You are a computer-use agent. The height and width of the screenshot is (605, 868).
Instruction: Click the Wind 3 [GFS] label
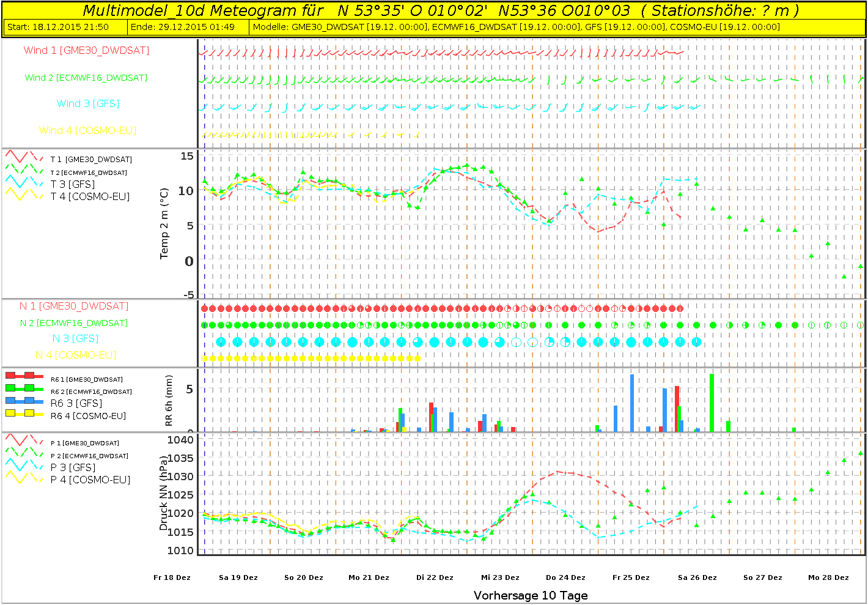(x=88, y=103)
